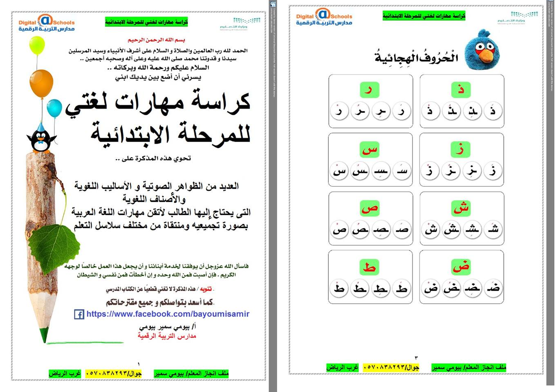Open the facebook.com/bayoumisamir link
The width and height of the screenshot is (556, 392).
click(x=168, y=314)
